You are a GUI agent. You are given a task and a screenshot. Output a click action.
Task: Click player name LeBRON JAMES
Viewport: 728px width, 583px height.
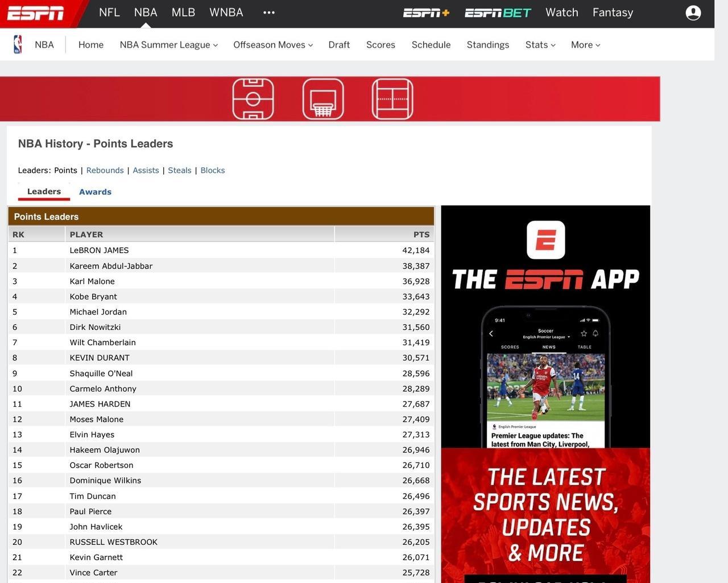(x=99, y=250)
